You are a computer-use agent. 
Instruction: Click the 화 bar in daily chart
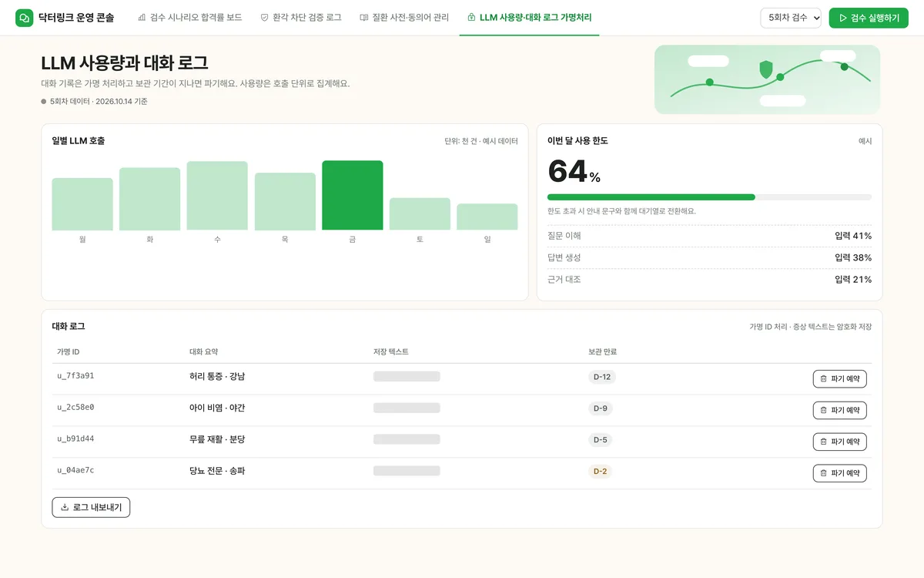pos(149,199)
